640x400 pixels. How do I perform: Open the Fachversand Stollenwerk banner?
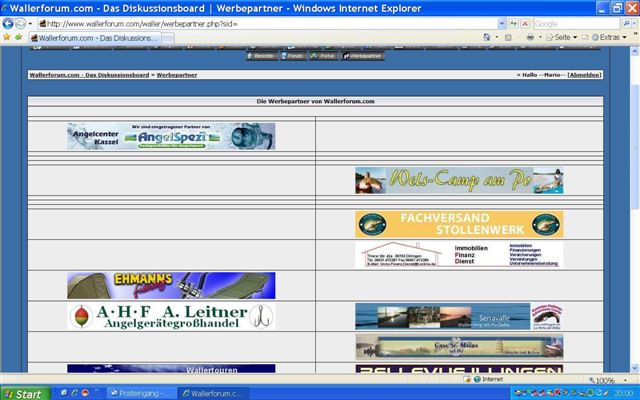[458, 224]
